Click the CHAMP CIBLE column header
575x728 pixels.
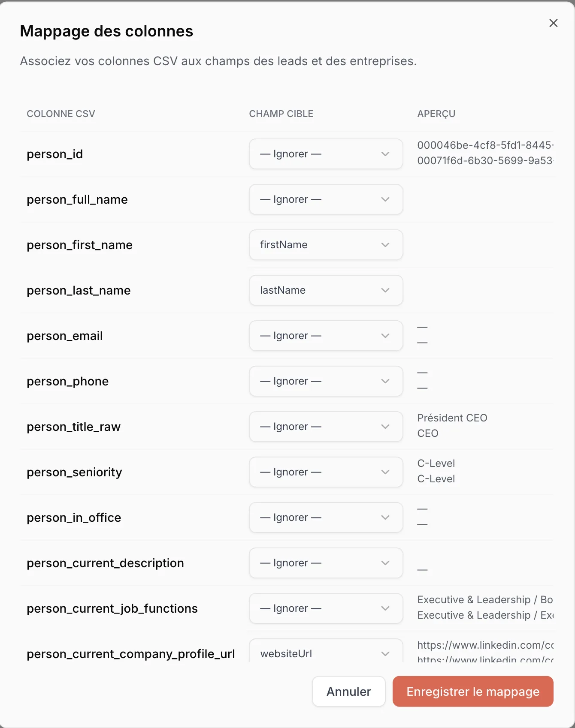(281, 114)
